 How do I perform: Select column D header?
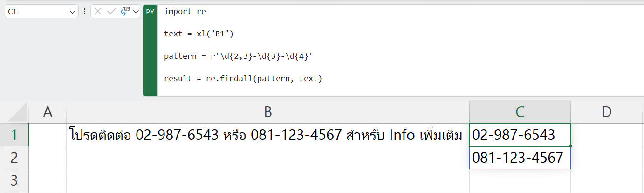(x=606, y=111)
